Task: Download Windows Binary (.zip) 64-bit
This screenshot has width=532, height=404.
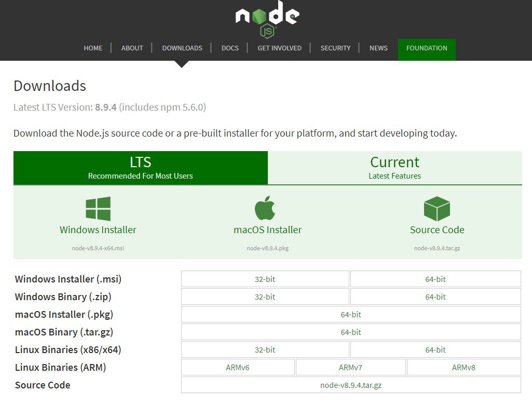Action: [435, 297]
